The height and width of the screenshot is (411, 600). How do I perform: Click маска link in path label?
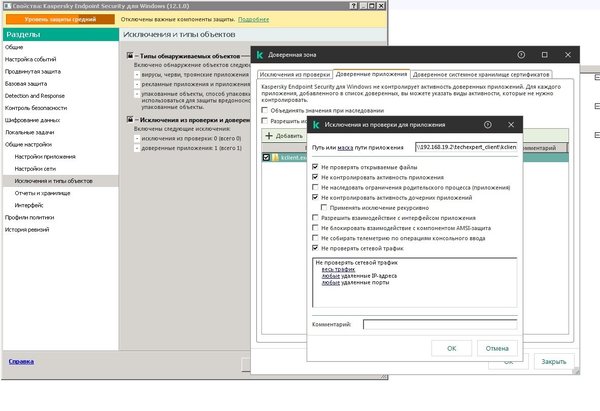(x=345, y=147)
